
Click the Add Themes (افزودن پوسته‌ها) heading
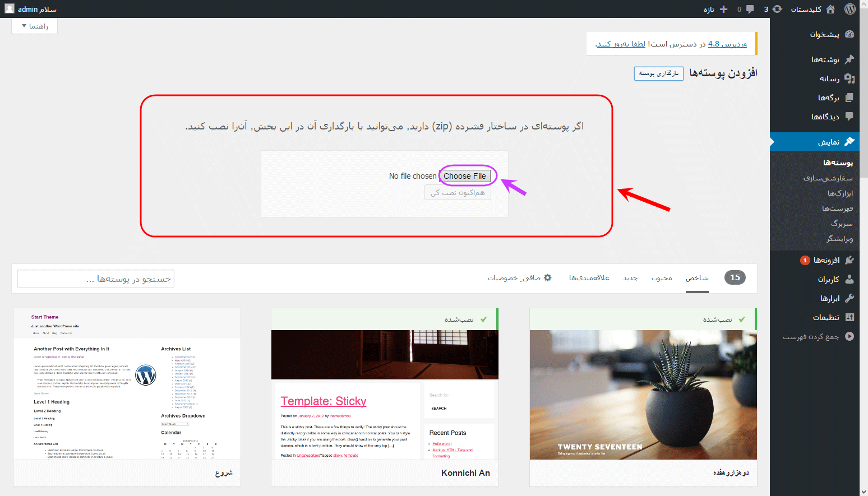(x=723, y=73)
